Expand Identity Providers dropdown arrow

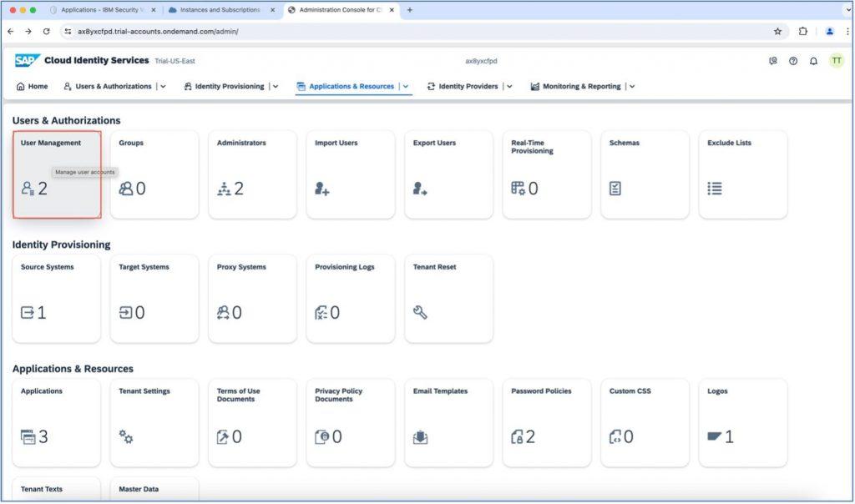click(509, 86)
